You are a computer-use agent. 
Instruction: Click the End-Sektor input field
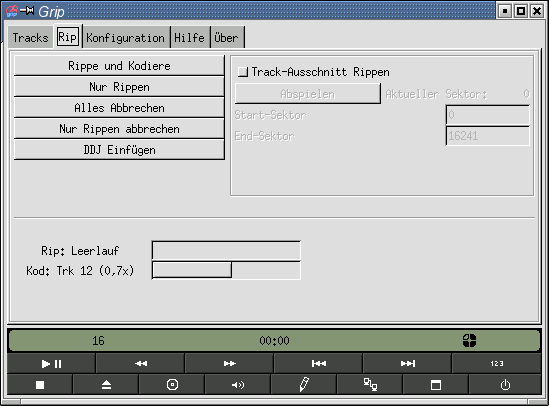pyautogui.click(x=487, y=136)
